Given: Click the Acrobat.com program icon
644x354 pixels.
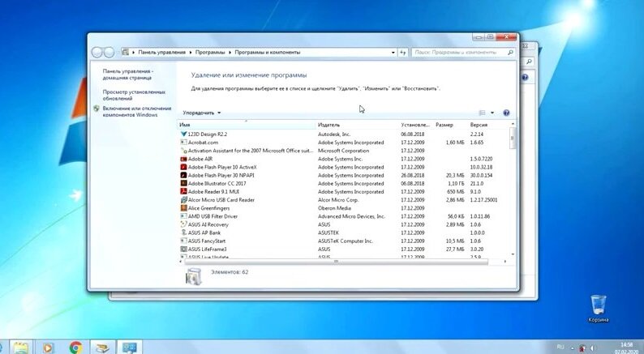Looking at the screenshot, I should click(x=183, y=143).
